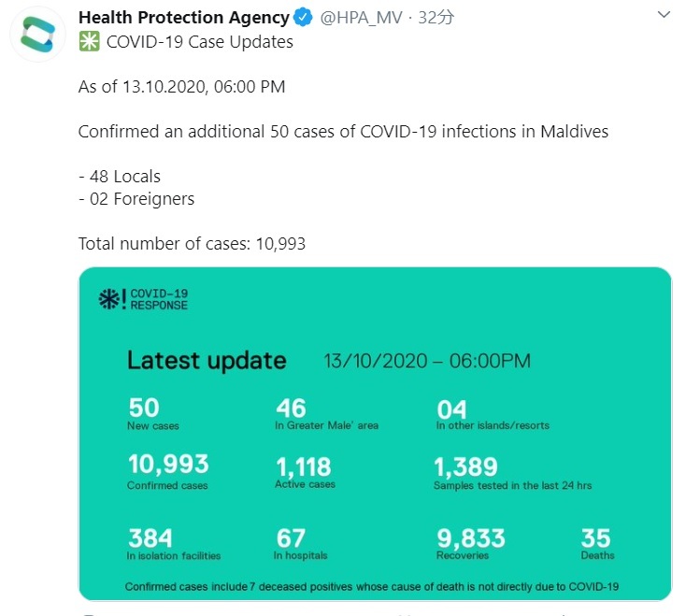Click the green asterisk emoji icon
686x616 pixels.
pyautogui.click(x=89, y=41)
